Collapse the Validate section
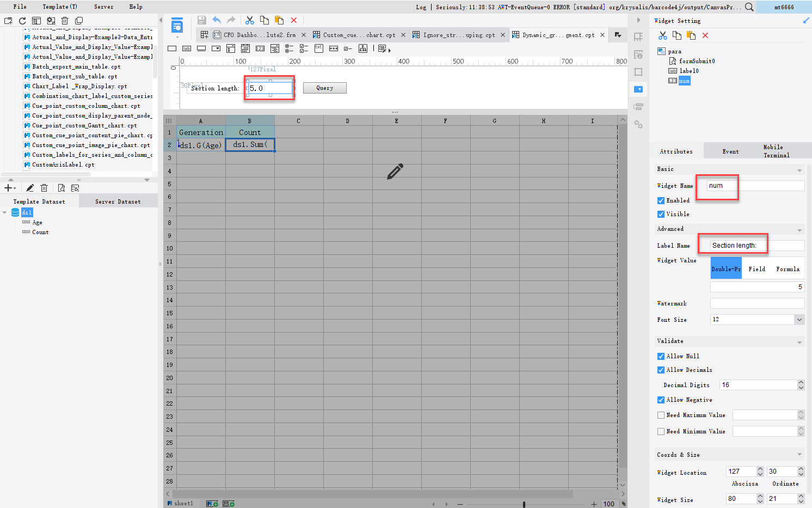 coord(799,341)
